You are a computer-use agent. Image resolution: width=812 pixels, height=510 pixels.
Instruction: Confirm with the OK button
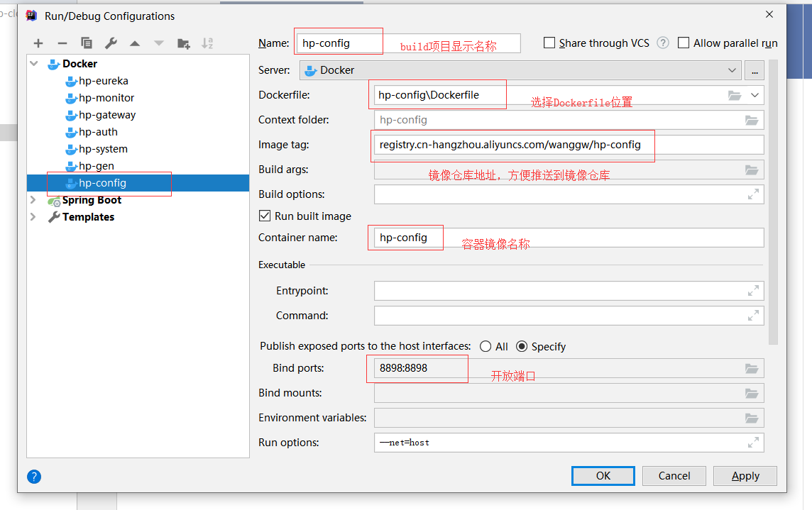tap(603, 476)
